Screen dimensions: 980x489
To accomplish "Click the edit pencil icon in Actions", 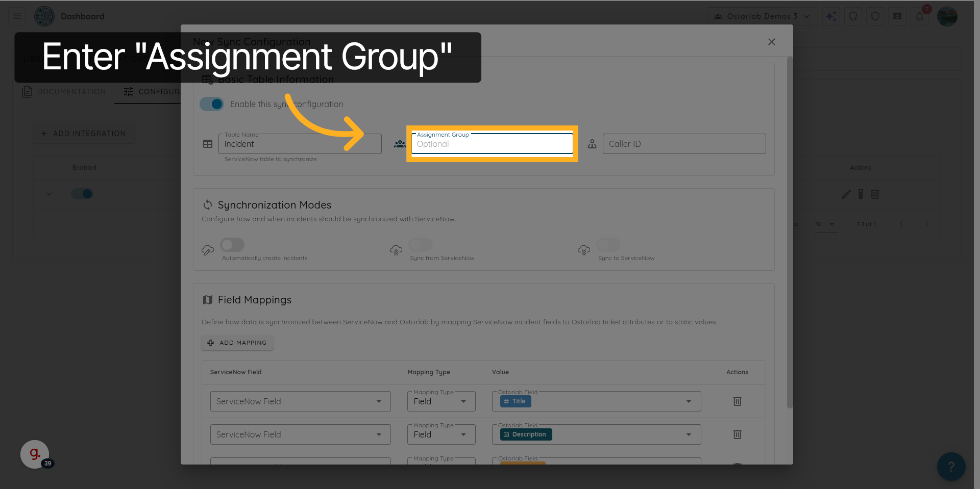I will (846, 194).
